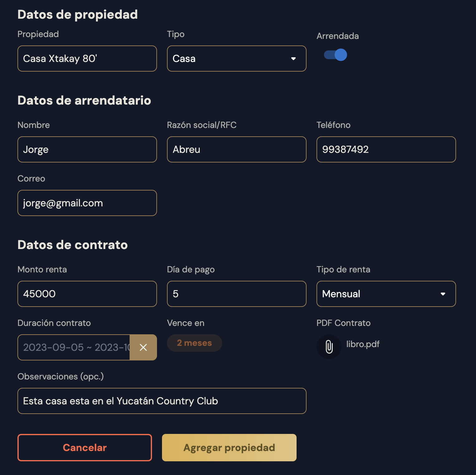
Task: Expand the Tipo de renta dropdown
Action: 386,294
